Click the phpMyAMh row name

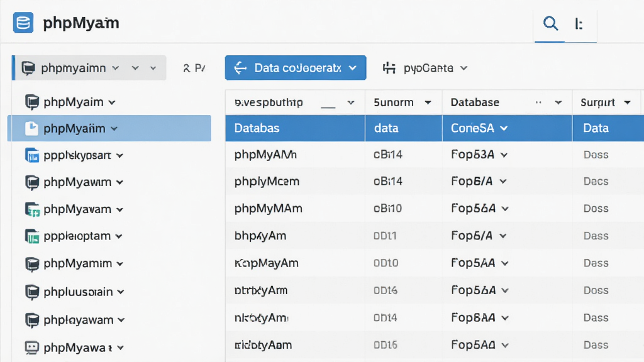(x=265, y=155)
